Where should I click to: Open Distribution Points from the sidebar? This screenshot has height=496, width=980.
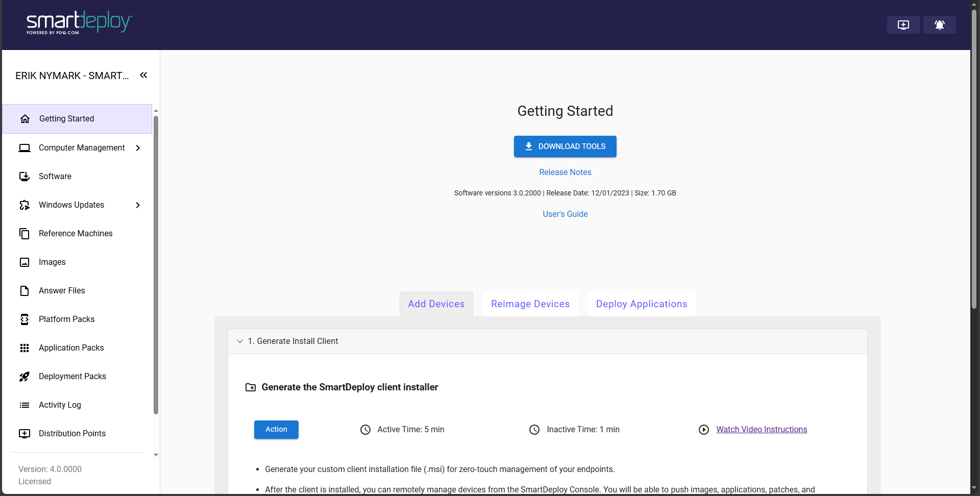pyautogui.click(x=71, y=433)
